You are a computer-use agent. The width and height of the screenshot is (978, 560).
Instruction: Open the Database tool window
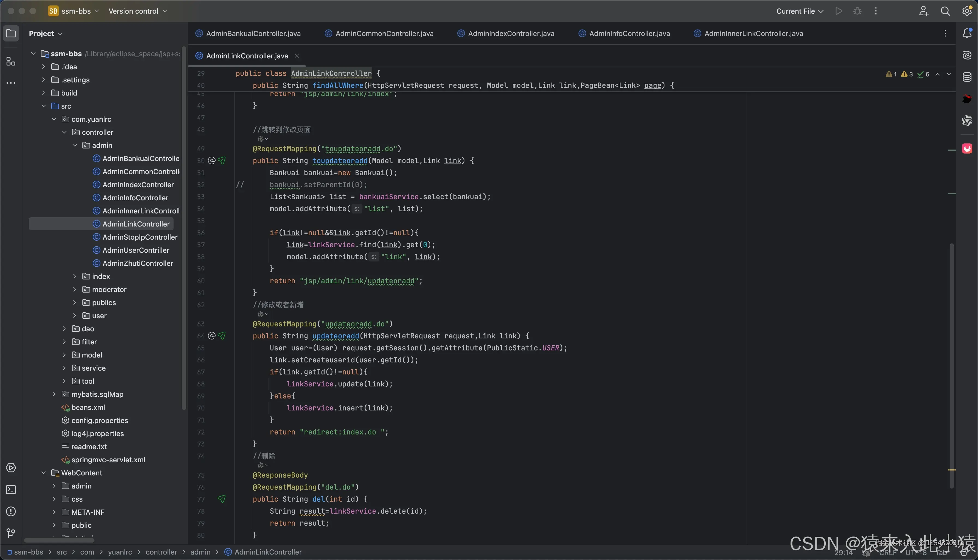pos(967,77)
